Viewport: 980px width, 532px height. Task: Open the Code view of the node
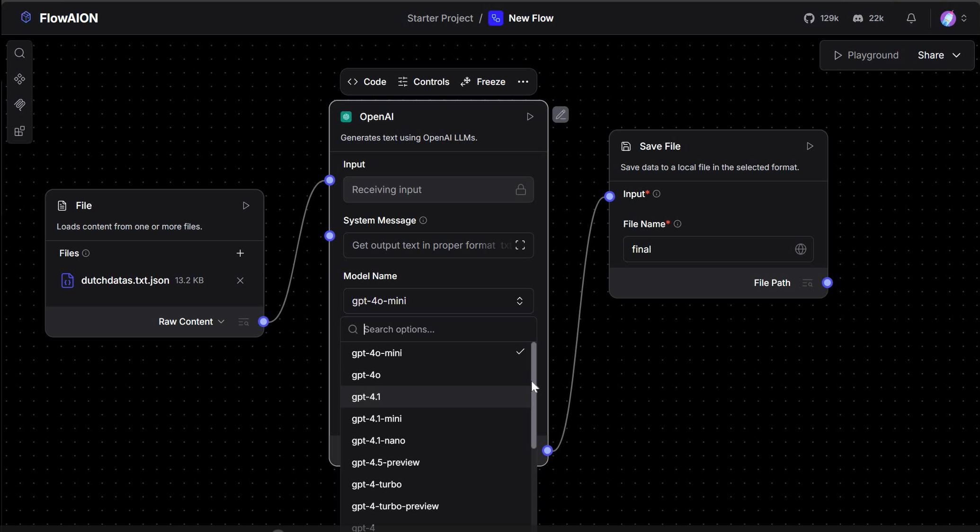coord(367,82)
